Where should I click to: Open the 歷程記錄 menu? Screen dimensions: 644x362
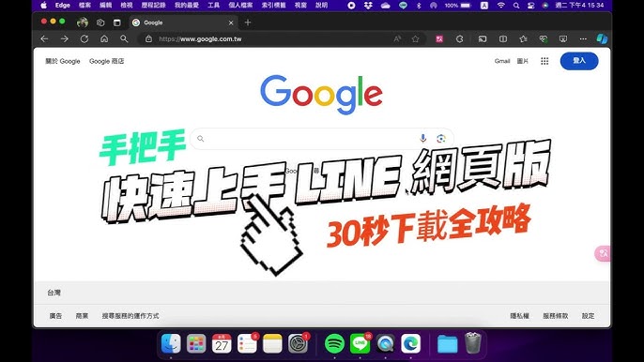tap(154, 6)
